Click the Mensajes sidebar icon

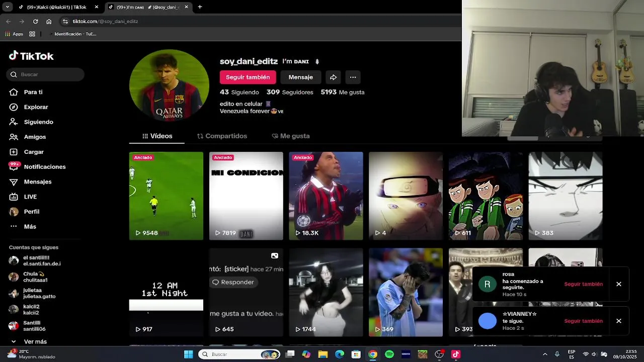[x=14, y=182]
